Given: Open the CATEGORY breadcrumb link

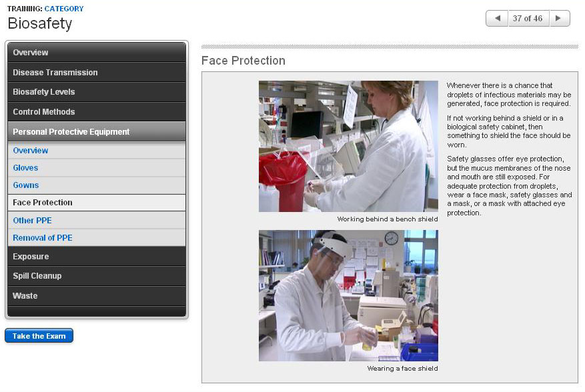Looking at the screenshot, I should (64, 9).
